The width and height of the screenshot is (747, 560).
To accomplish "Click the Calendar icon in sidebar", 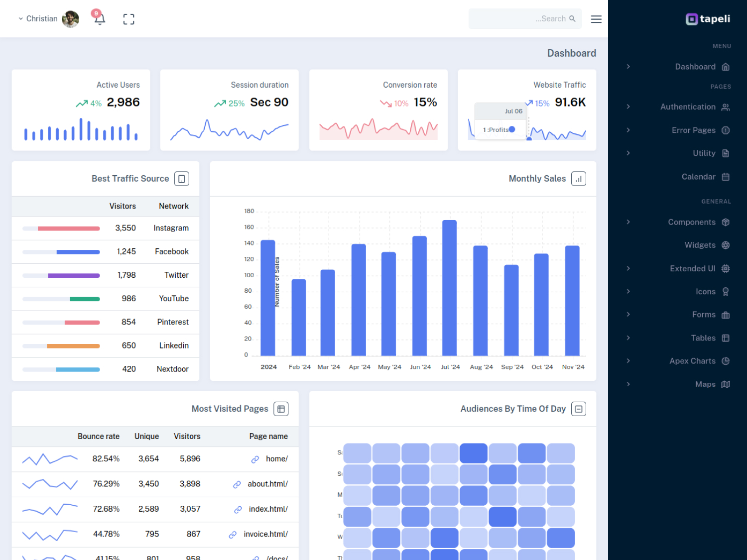I will tap(726, 177).
